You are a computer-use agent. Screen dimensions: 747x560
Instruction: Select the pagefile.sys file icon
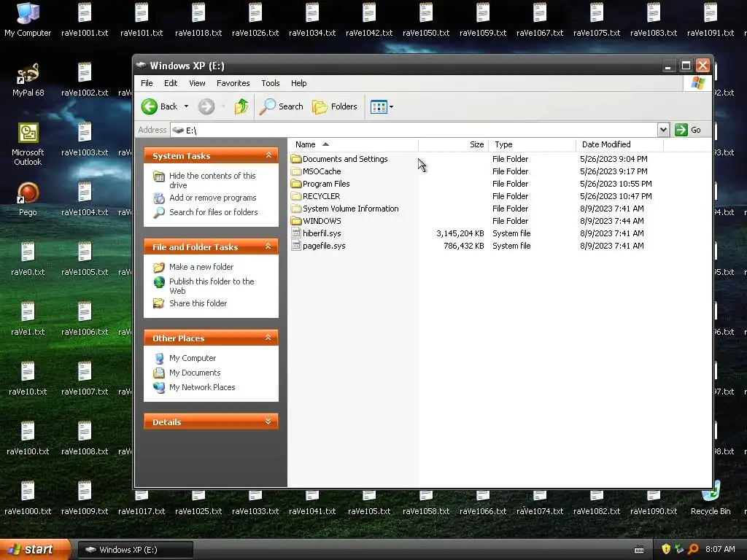click(296, 246)
